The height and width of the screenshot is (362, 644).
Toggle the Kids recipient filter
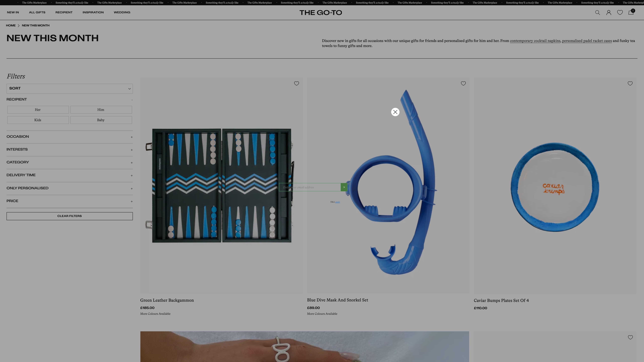tap(38, 120)
